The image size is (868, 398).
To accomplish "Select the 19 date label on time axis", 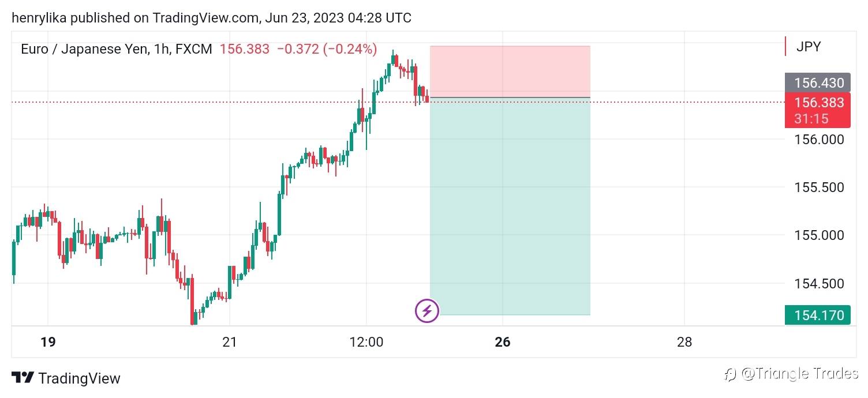I will pyautogui.click(x=48, y=342).
